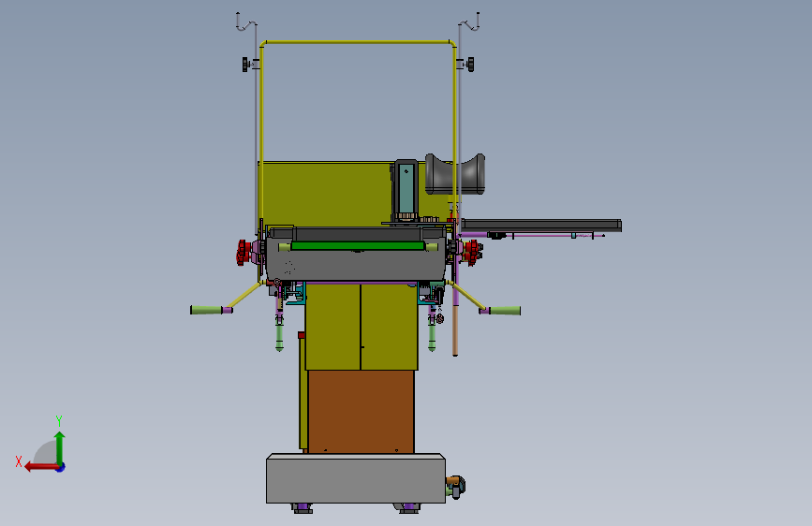Screen dimensions: 812x526
Task: Select the orange pedal beside the base
Action: pos(452,480)
